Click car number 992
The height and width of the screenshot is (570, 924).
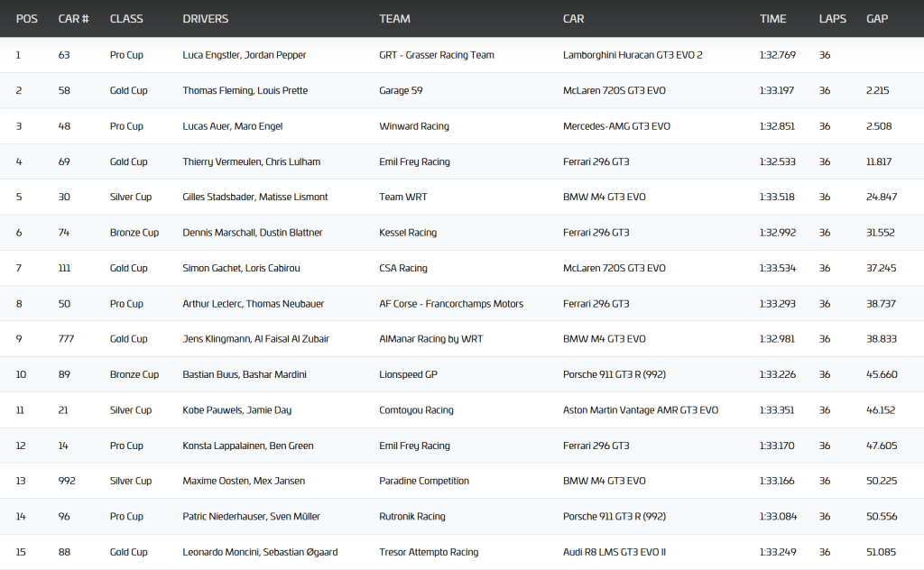67,481
